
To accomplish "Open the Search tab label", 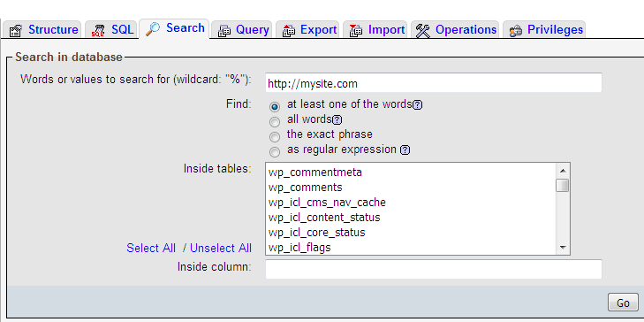I will (186, 28).
